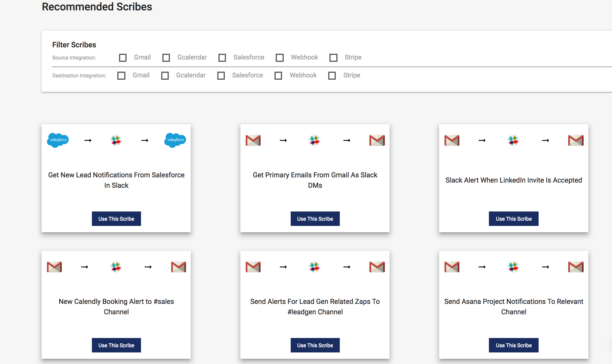The width and height of the screenshot is (612, 364).
Task: Click the Slack icon on the Salesforce Lead Notifications card
Action: pyautogui.click(x=116, y=140)
